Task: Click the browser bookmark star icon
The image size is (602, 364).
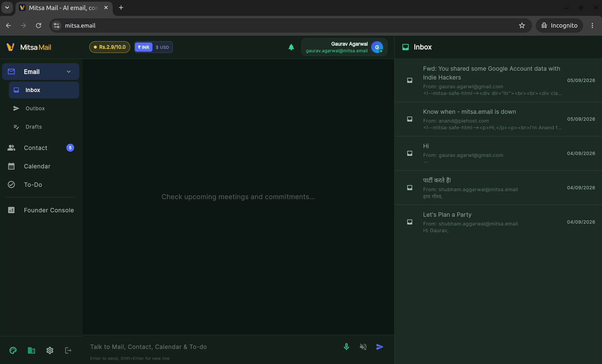Action: [x=522, y=25]
